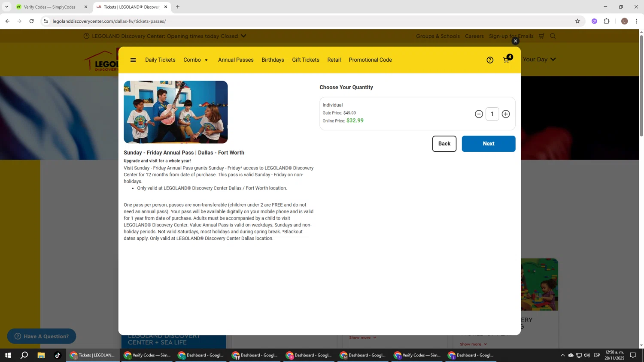
Task: Switch to Verify Codes SimplyCodes tab
Action: point(49,7)
